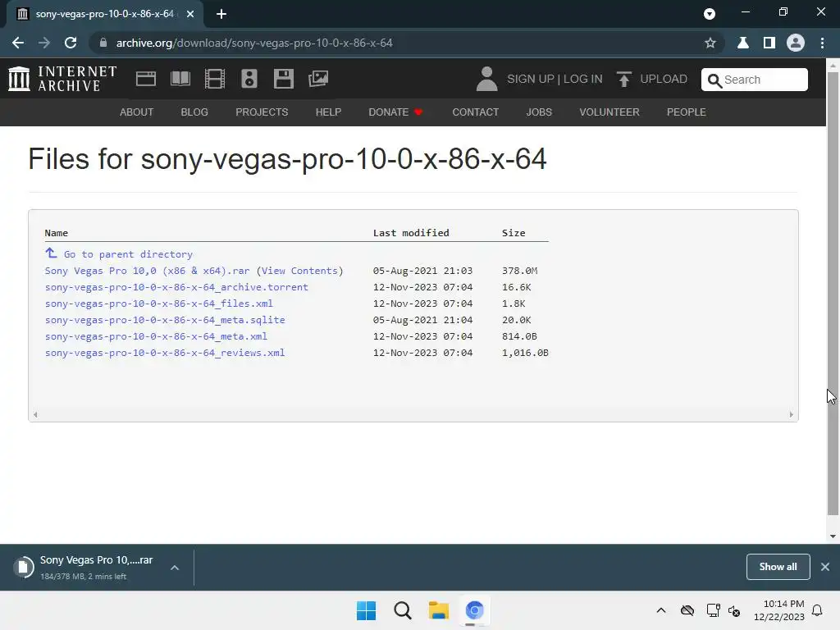Viewport: 840px width, 630px height.
Task: Open the Windows Start menu
Action: [x=367, y=610]
